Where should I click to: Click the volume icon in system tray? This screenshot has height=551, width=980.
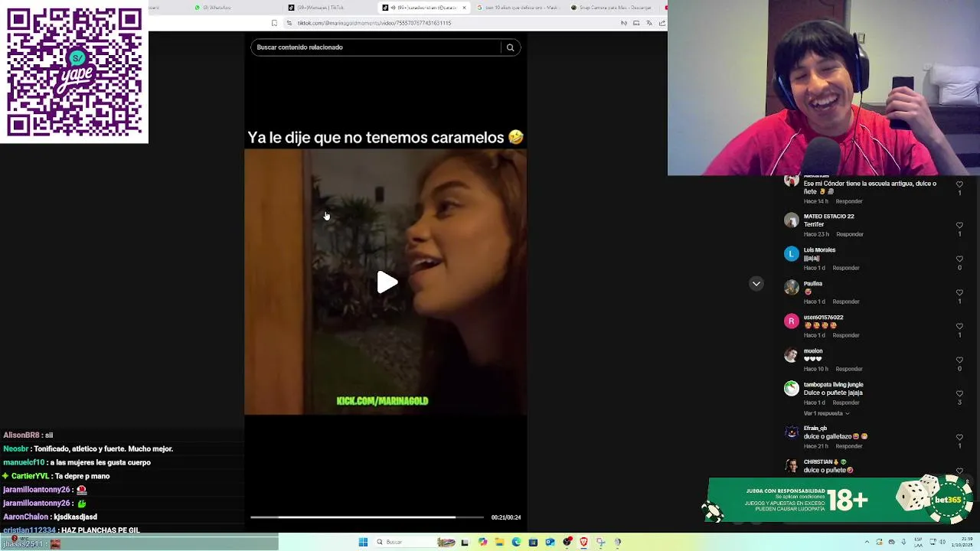pyautogui.click(x=942, y=542)
